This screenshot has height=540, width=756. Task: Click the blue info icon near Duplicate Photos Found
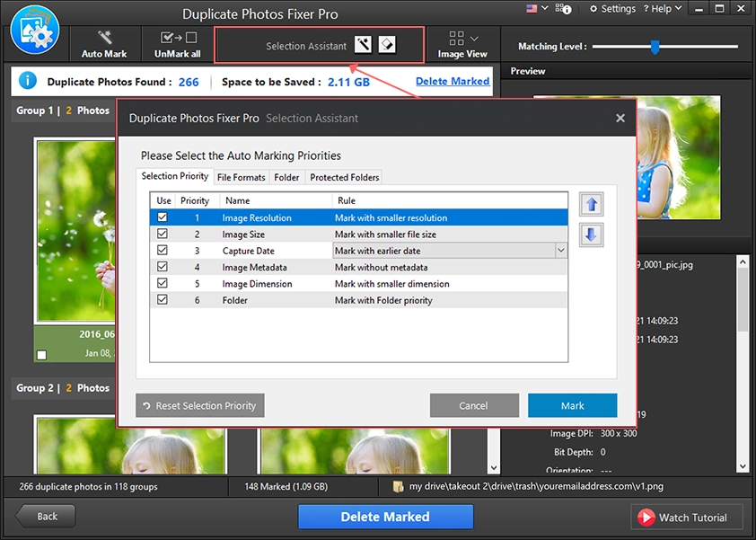click(x=28, y=81)
